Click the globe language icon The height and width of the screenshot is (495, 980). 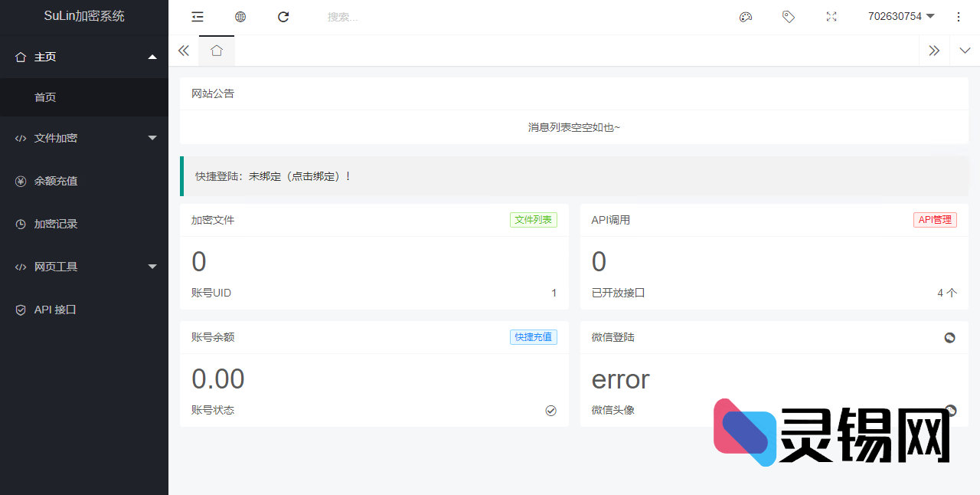coord(240,16)
